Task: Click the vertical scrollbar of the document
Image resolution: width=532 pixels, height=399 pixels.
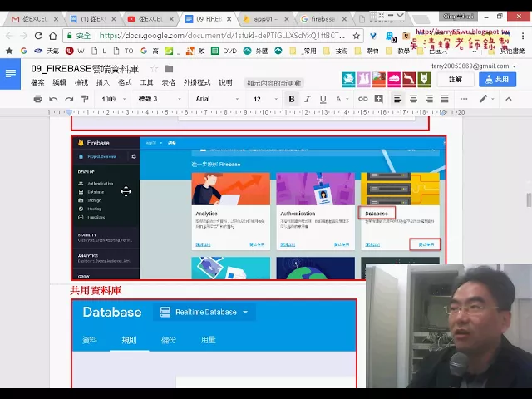Action: (529, 199)
